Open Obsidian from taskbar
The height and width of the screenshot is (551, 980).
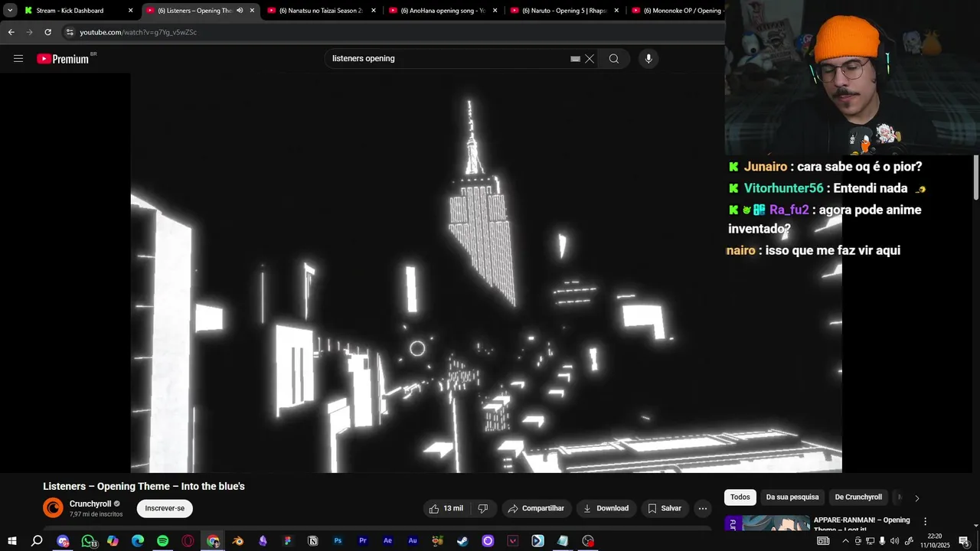(x=263, y=541)
